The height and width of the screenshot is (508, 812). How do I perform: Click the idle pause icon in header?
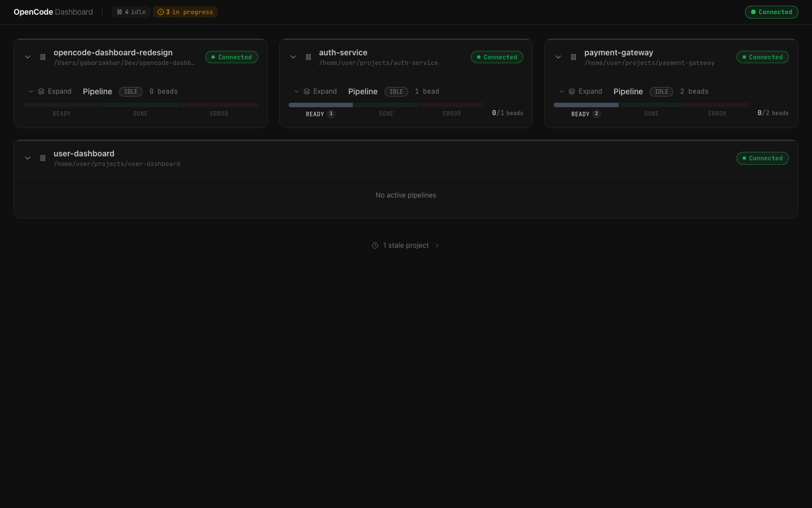pos(120,12)
